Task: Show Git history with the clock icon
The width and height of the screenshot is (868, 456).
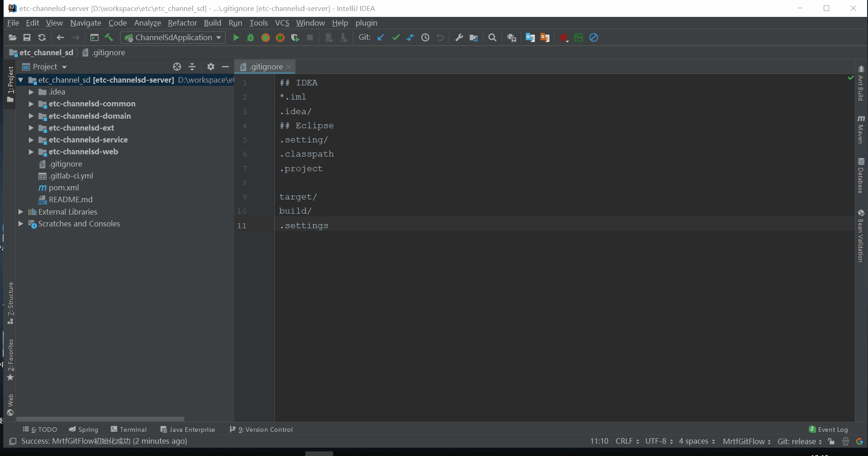Action: (x=425, y=37)
